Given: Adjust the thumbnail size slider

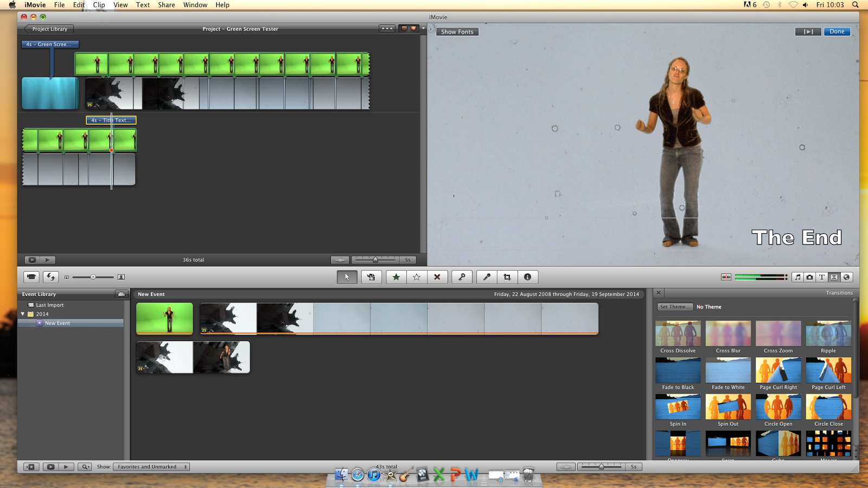Looking at the screenshot, I should [93, 277].
